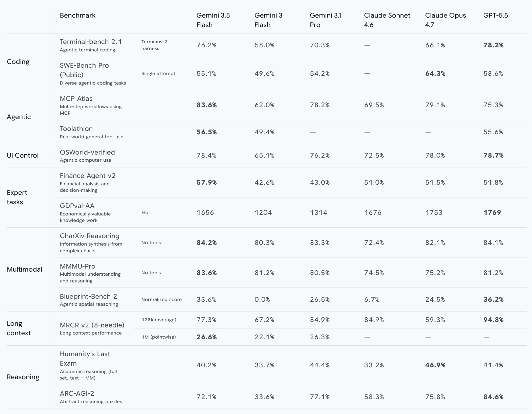The height and width of the screenshot is (414, 532).
Task: Select the Humanity's Last Exam benchmark name
Action: coord(85,359)
